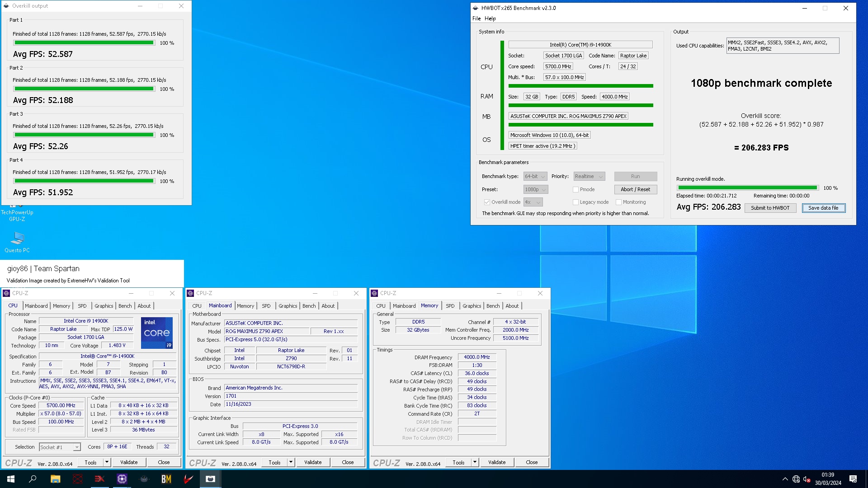Screen dimensions: 868x488
Task: Click the dark gauge taskbar icon
Action: tap(144, 479)
